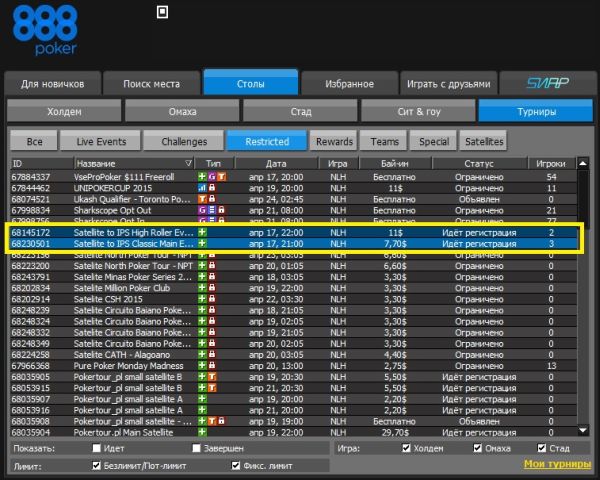Click the orange T icon in Ukash Qualifier row

click(x=202, y=199)
